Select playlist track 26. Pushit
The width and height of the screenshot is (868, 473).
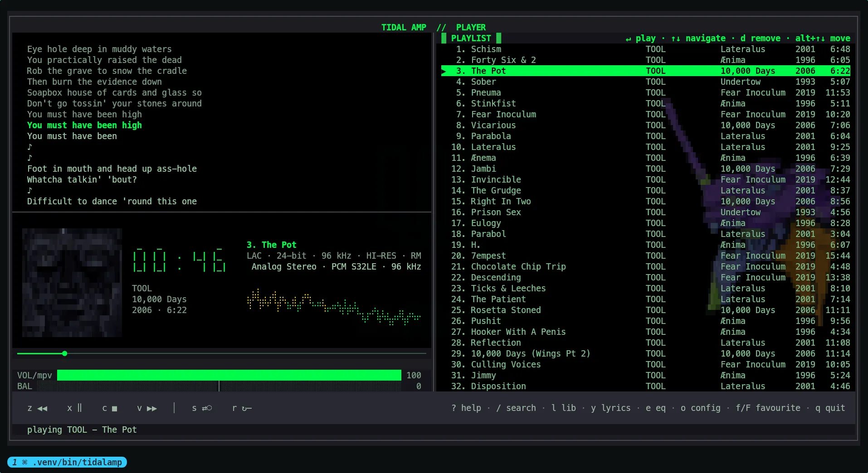coord(646,321)
